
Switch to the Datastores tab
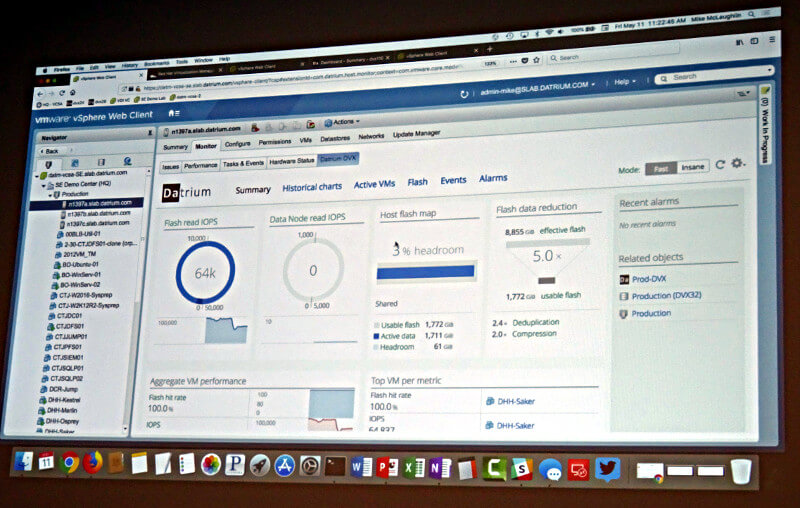[335, 138]
